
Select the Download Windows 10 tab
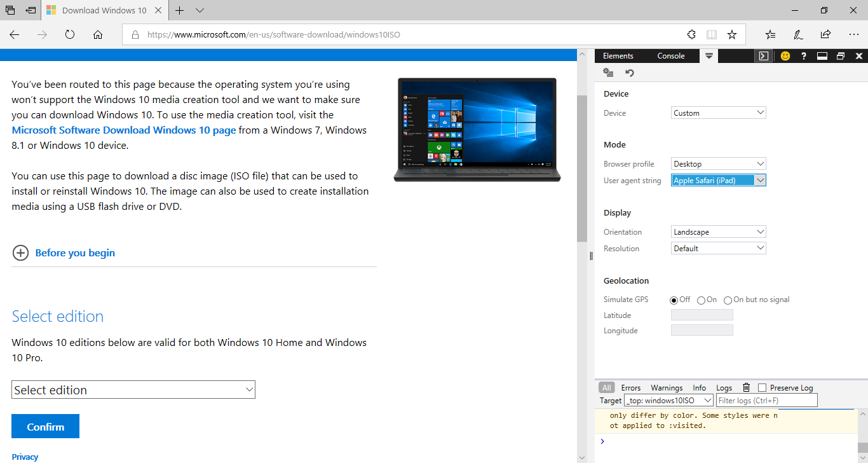(105, 10)
